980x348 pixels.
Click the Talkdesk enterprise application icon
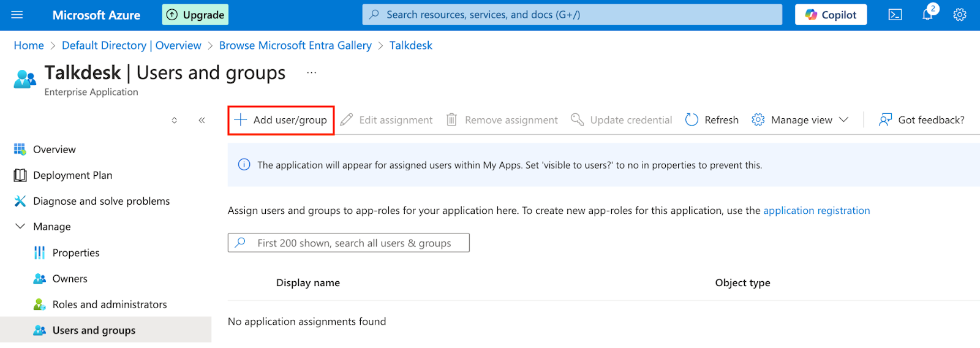[x=25, y=79]
